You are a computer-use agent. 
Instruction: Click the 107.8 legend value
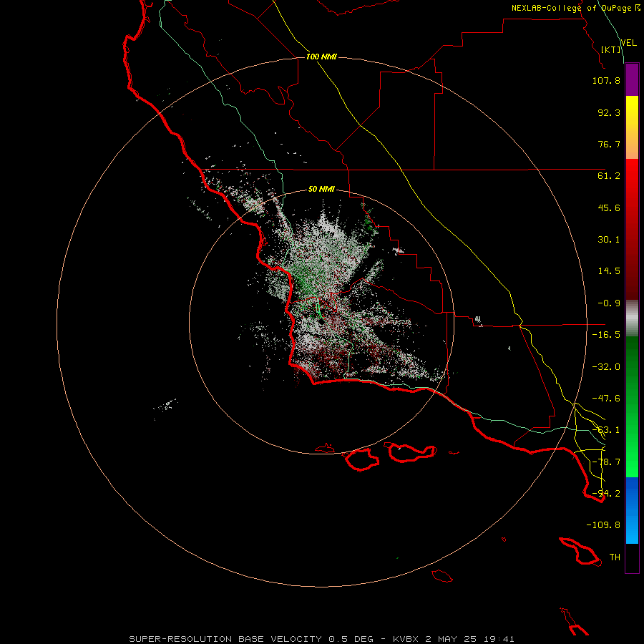tap(606, 80)
